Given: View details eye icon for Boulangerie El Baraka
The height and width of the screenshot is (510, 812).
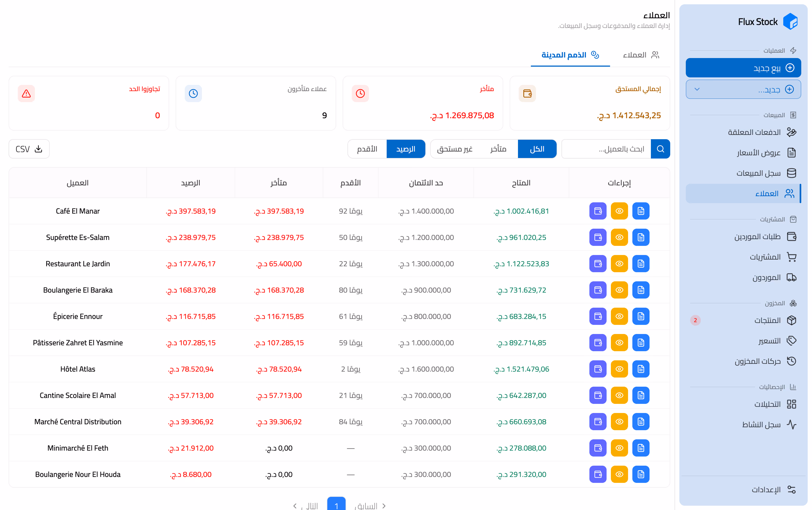Looking at the screenshot, I should pos(619,290).
